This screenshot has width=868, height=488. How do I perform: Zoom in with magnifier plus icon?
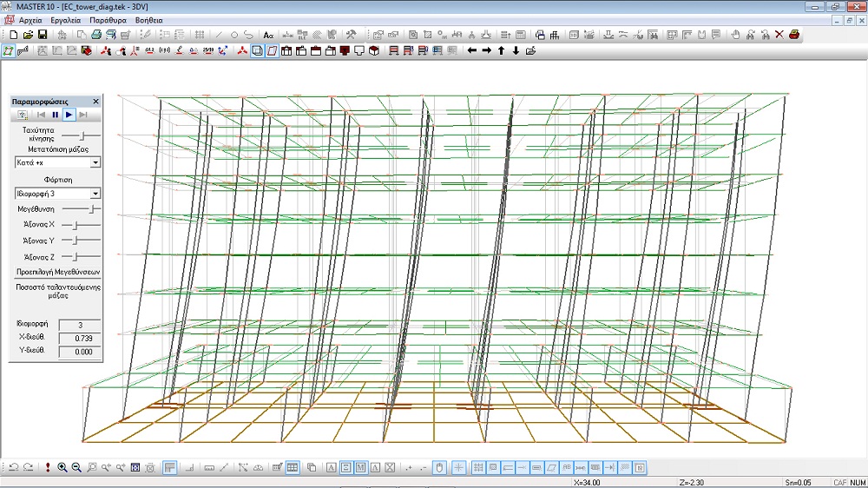[x=62, y=468]
